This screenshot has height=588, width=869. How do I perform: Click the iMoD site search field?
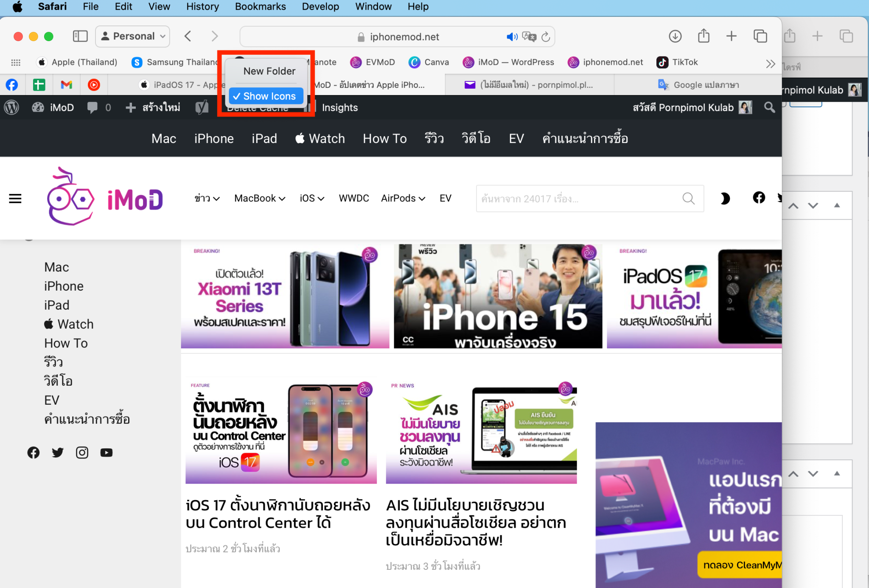577,199
